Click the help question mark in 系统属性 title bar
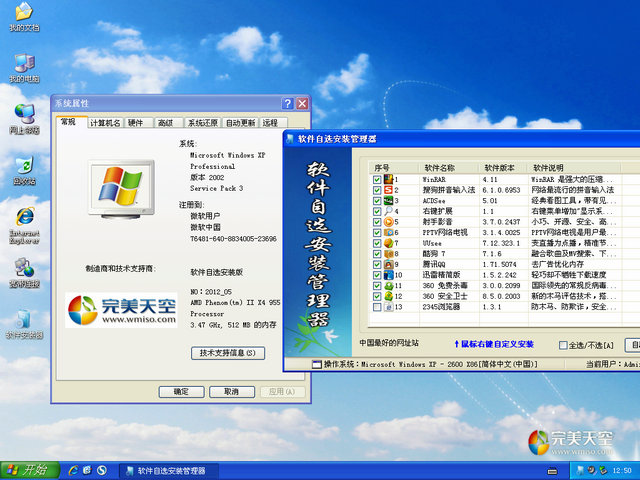Image resolution: width=640 pixels, height=480 pixels. [x=287, y=103]
